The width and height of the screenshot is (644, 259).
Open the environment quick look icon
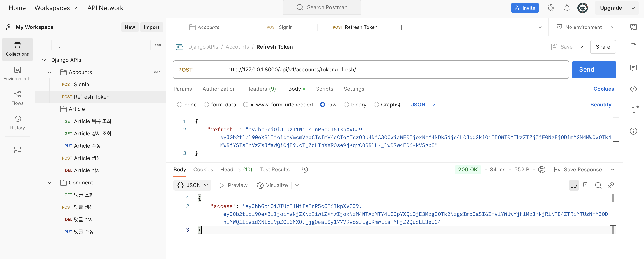pyautogui.click(x=633, y=27)
